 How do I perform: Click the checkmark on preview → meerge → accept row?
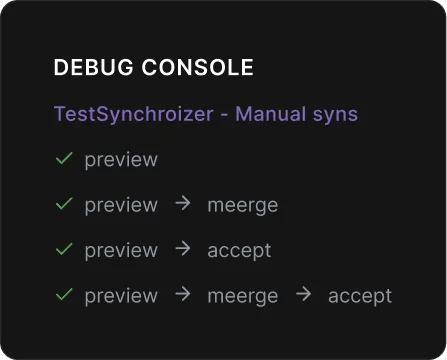click(64, 294)
